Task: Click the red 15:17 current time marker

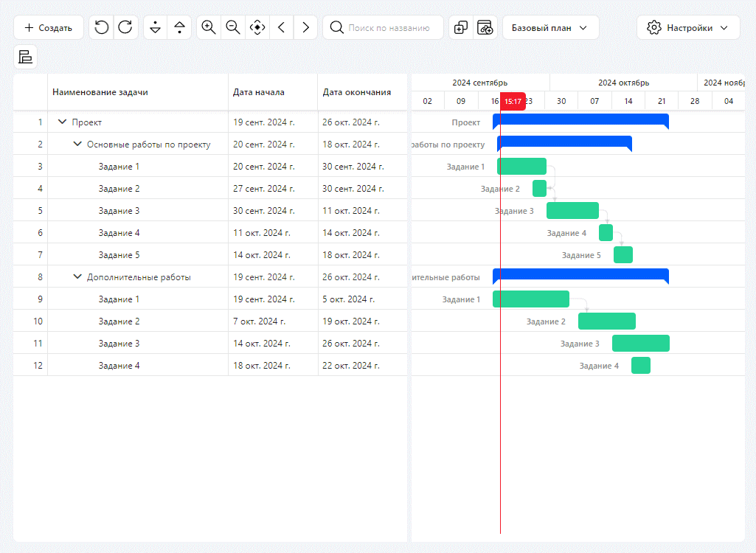Action: tap(513, 101)
